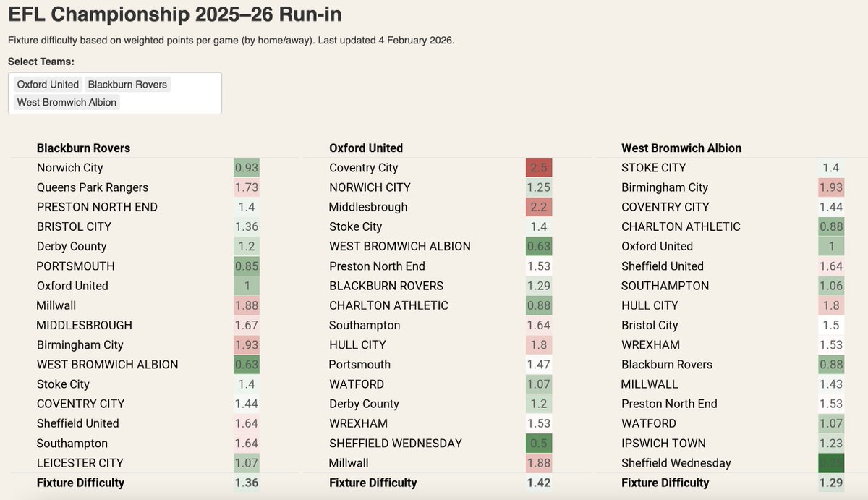Click the 1.67 value beside MIDDLESBROUGH

[x=247, y=325]
